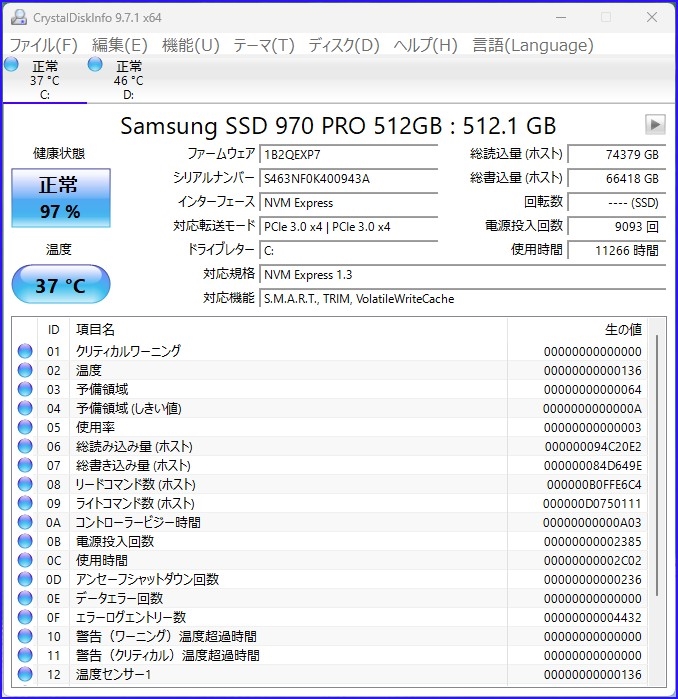Click status icon for row 03 予備領域
Image resolution: width=678 pixels, height=699 pixels.
pos(25,389)
